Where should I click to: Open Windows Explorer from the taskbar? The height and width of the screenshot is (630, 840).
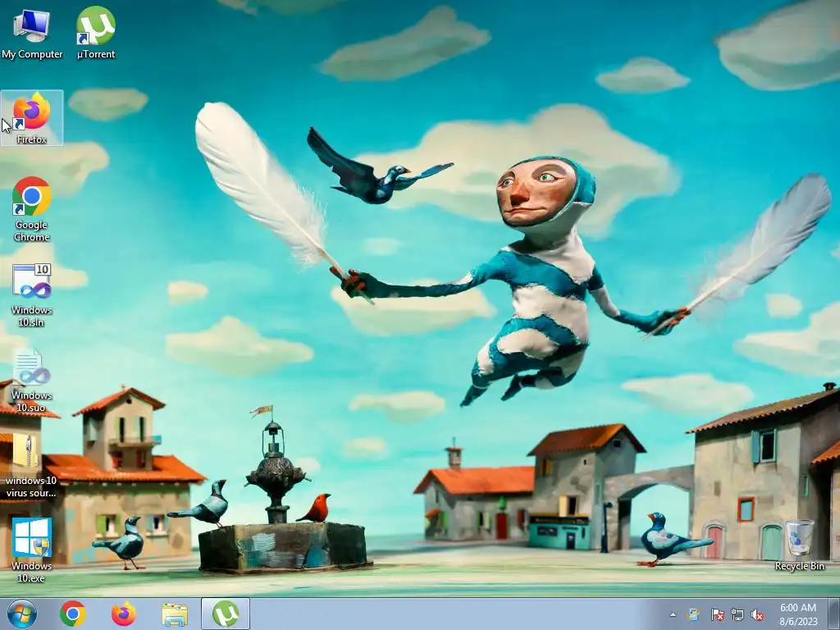[x=175, y=614]
